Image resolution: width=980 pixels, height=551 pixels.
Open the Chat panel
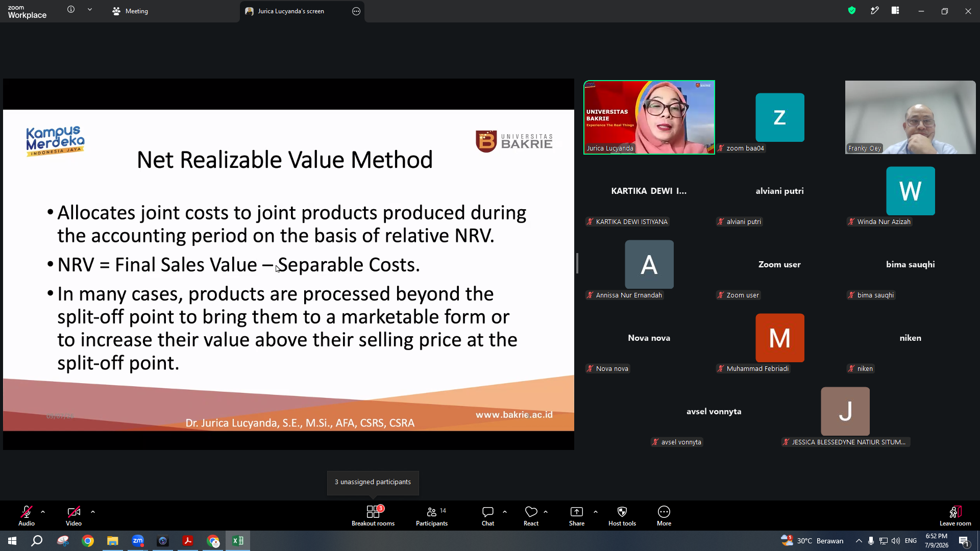tap(488, 515)
